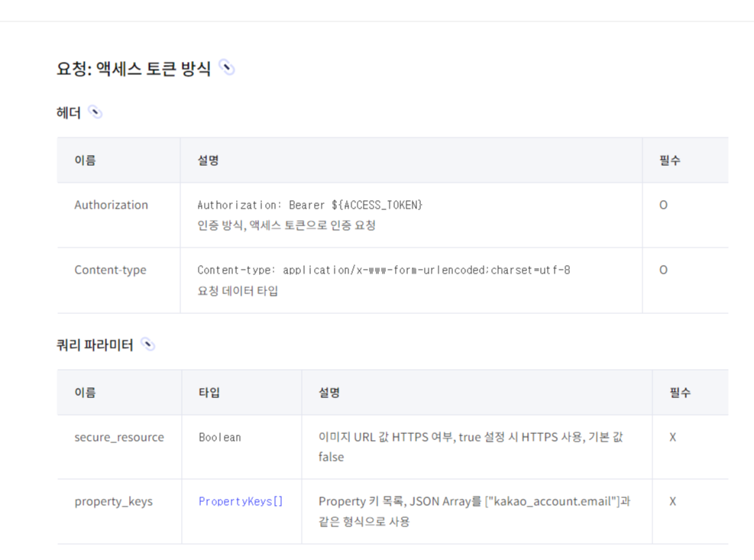Image resolution: width=754 pixels, height=560 pixels.
Task: Select the 쿼리 파라미터 section heading
Action: 95,345
